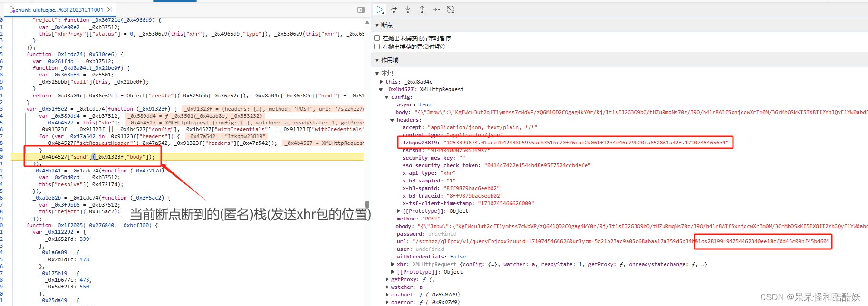This screenshot has width=868, height=306.
Task: Select the body: property value
Action: pos(641,112)
